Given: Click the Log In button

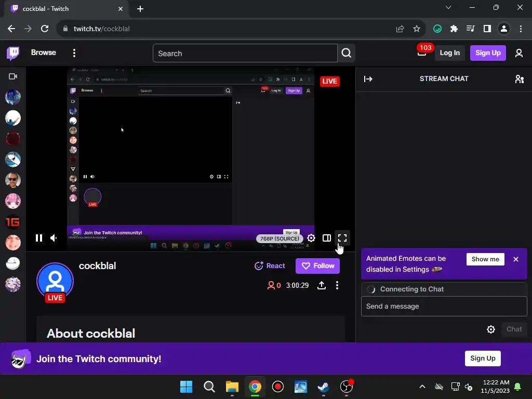Looking at the screenshot, I should [449, 53].
